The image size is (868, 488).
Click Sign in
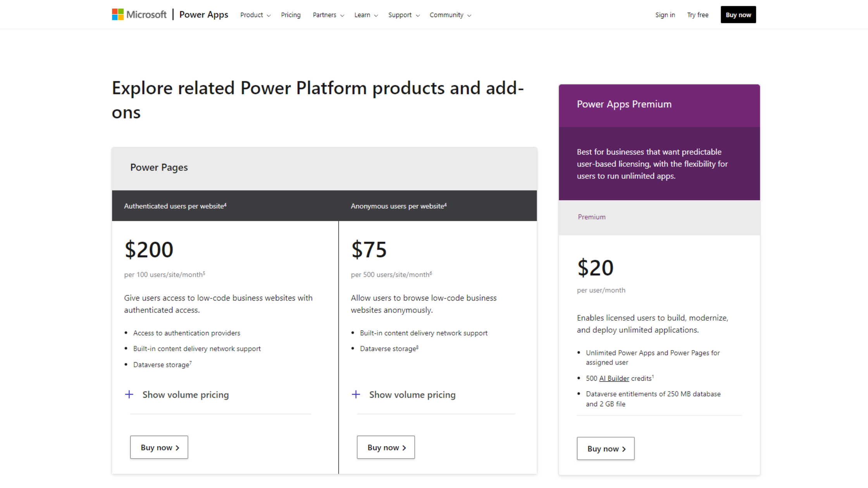coord(665,15)
